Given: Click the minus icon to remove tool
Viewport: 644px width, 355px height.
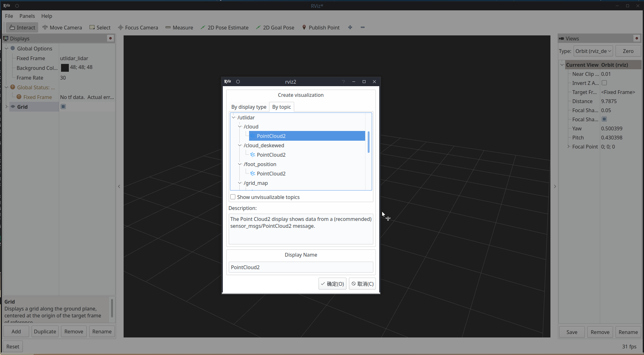Looking at the screenshot, I should [x=363, y=28].
